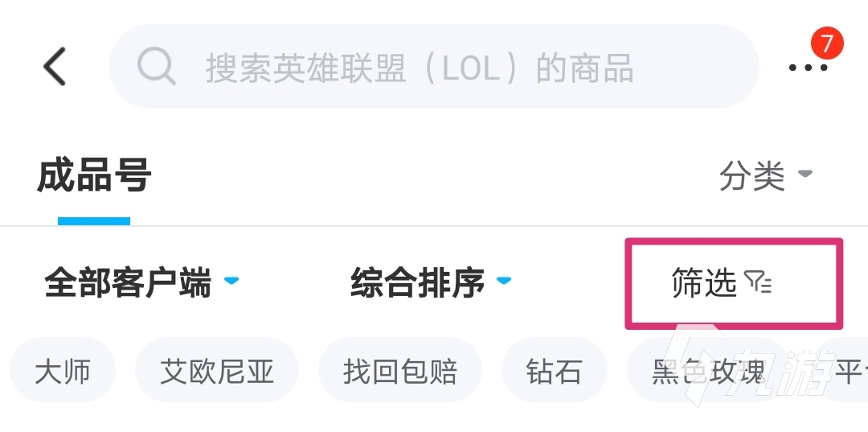
Task: Tap the partially visible chip at right edge
Action: (x=850, y=372)
